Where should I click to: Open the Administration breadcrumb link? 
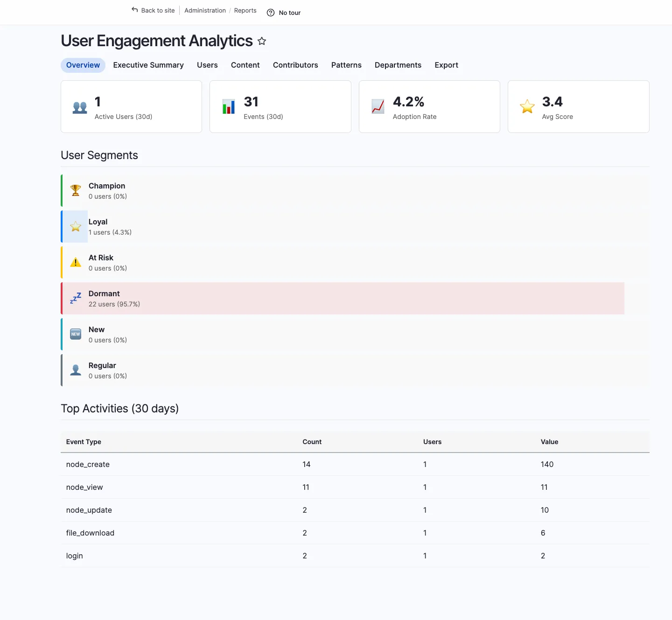[x=205, y=10]
